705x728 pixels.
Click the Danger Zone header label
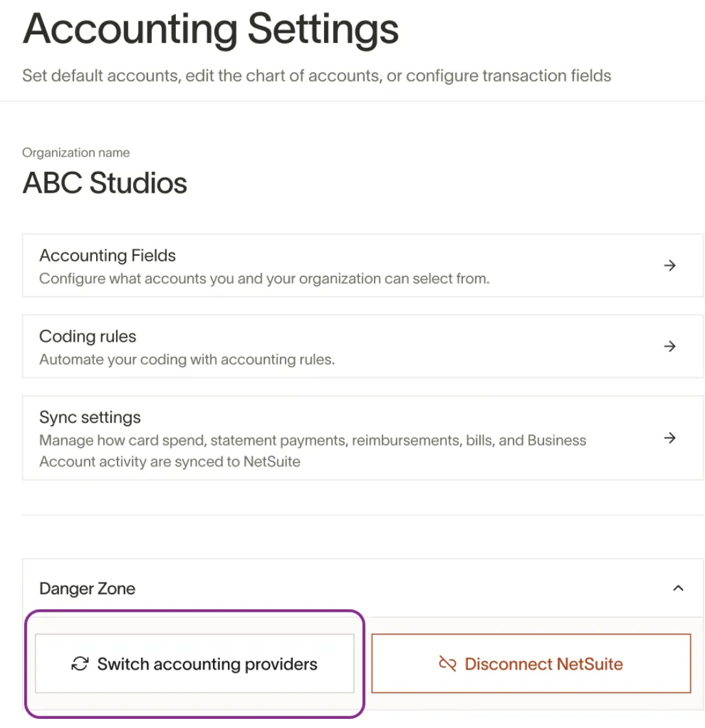point(87,588)
